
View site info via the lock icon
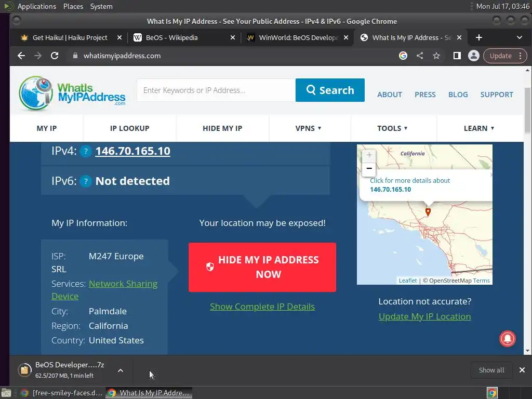[75, 56]
